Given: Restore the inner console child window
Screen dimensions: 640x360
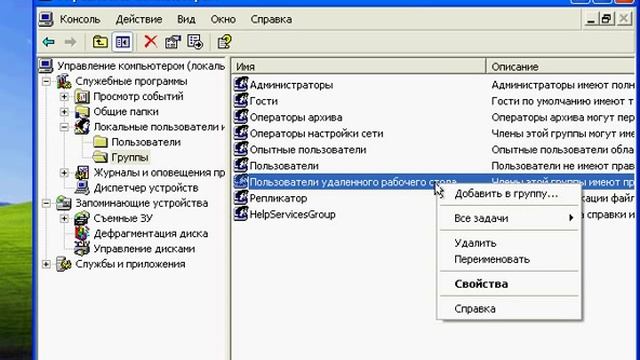Looking at the screenshot, I should tap(607, 19).
